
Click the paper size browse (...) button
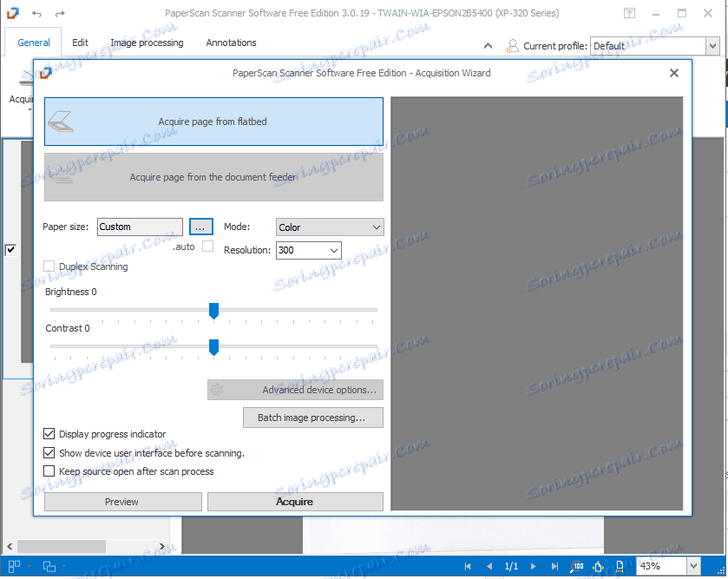[x=201, y=227]
